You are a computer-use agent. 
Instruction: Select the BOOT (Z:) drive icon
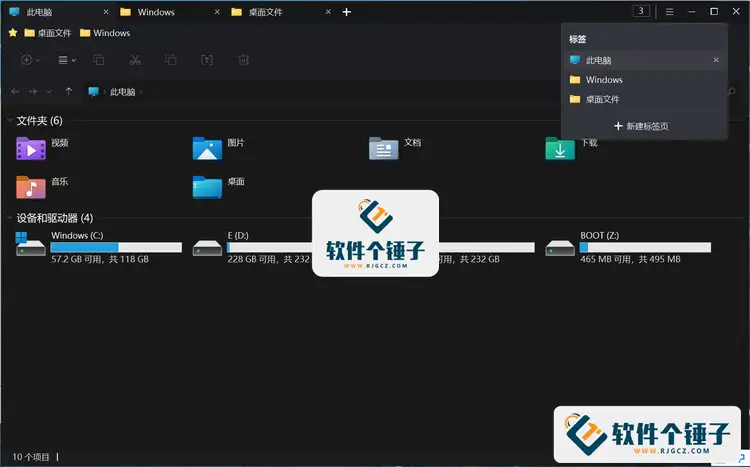click(x=560, y=248)
